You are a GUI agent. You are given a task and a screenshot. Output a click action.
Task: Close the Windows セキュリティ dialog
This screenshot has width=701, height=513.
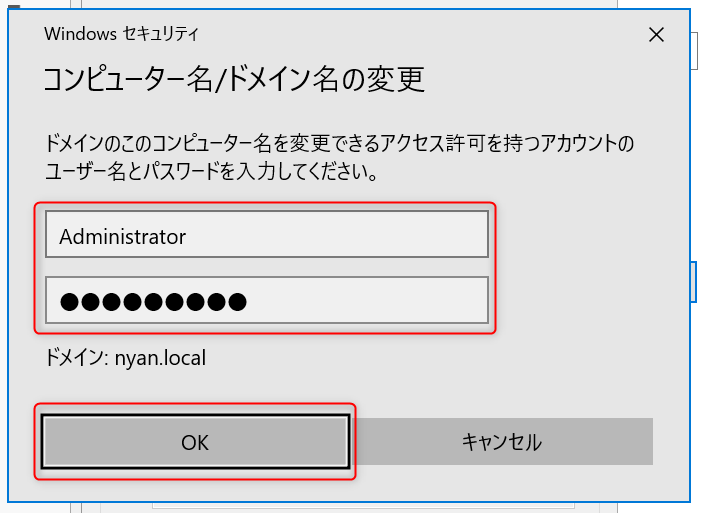tap(656, 35)
